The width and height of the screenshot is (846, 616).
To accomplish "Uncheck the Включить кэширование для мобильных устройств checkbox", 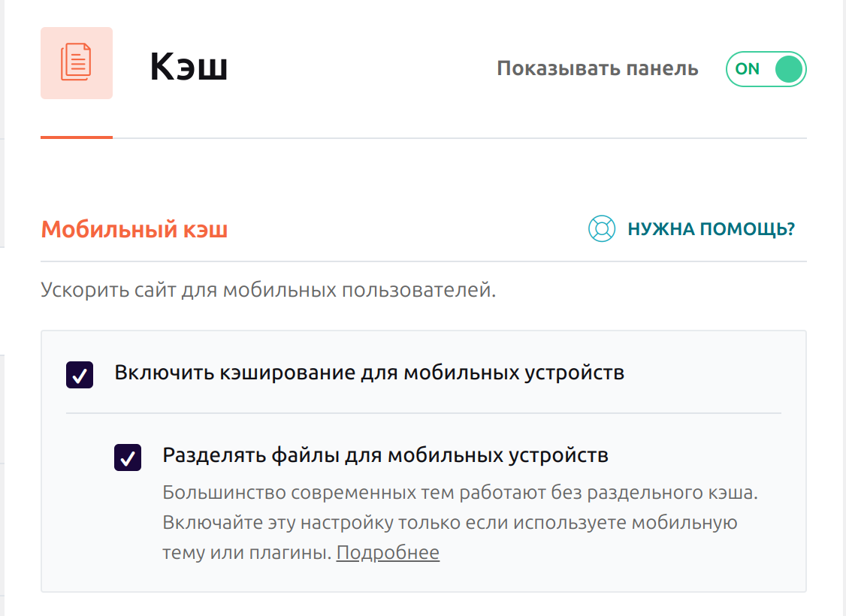I will (x=80, y=374).
